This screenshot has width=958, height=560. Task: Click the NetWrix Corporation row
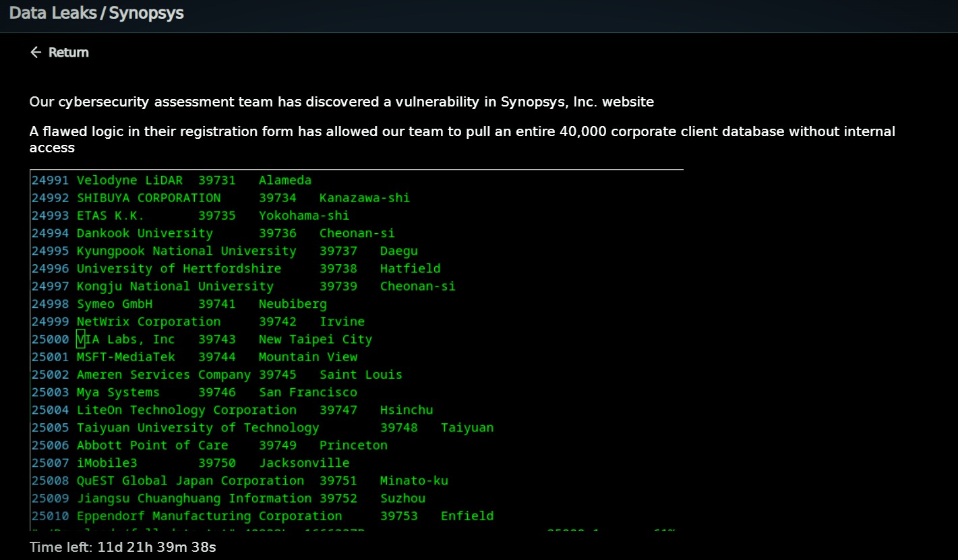[x=198, y=321]
